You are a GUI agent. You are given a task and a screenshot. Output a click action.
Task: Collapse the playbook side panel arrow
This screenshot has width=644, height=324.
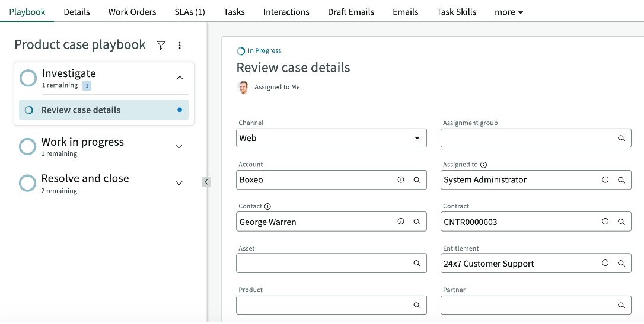[206, 181]
